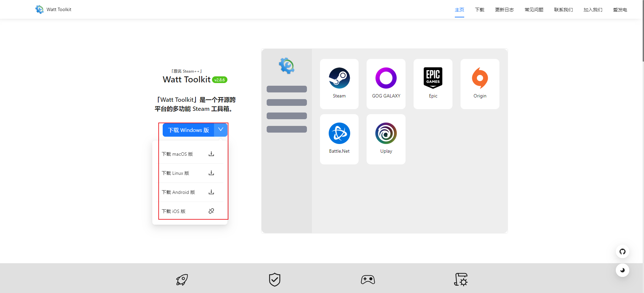Viewport: 644px width, 293px height.
Task: Open the 更新日志 navigation tab
Action: pos(504,10)
